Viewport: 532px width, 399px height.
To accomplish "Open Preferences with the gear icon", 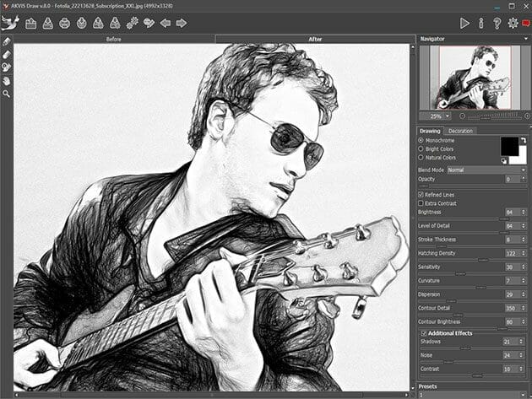I will pyautogui.click(x=512, y=23).
